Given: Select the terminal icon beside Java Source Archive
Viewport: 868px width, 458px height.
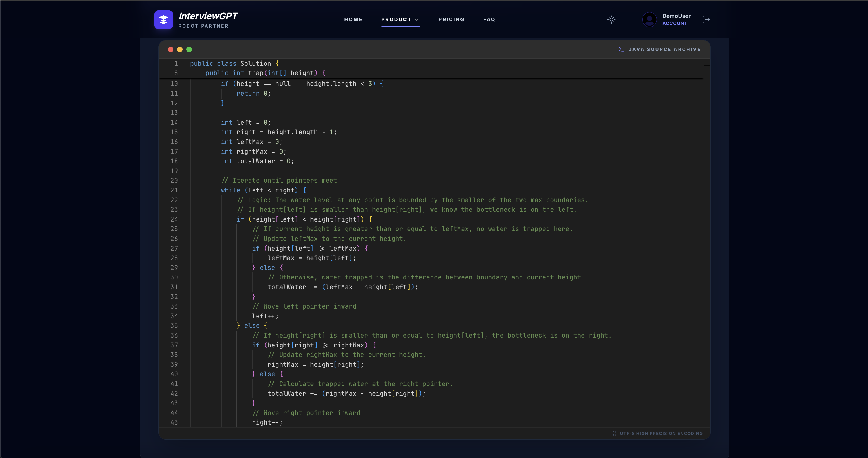Looking at the screenshot, I should pos(622,49).
